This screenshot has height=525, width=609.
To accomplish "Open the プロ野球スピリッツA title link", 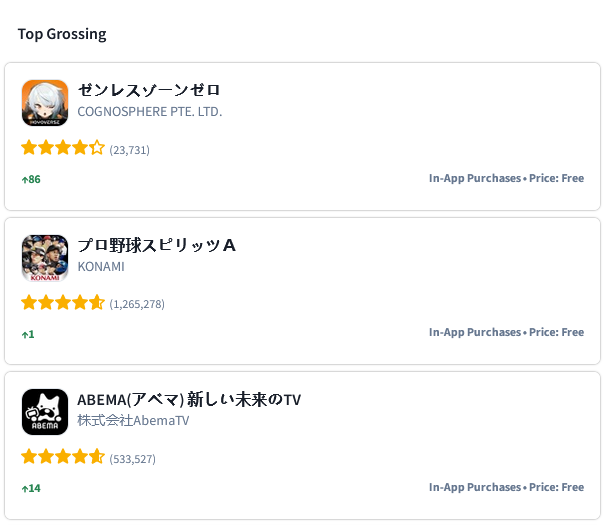I will pyautogui.click(x=157, y=245).
